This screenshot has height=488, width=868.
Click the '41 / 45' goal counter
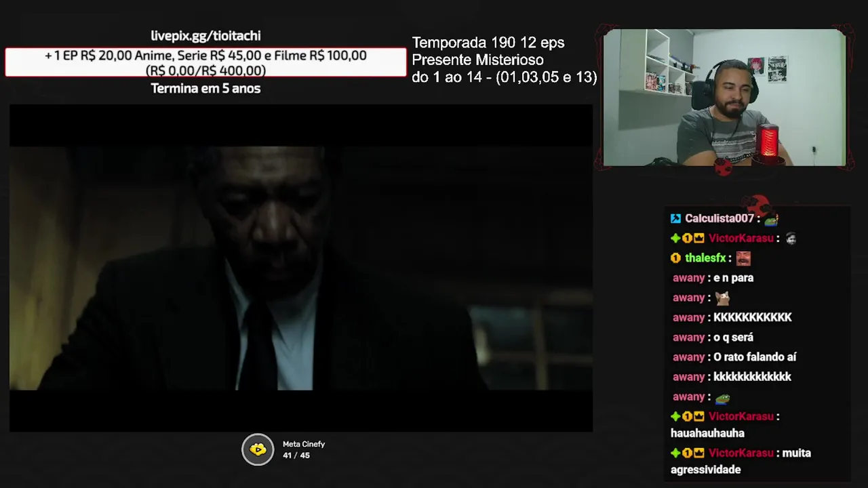tap(296, 455)
